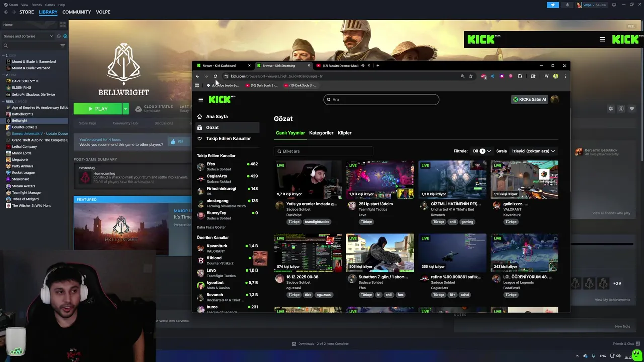Viewport: 644px width, 362px height.
Task: Open Steam library advanced filter icon
Action: (63, 46)
